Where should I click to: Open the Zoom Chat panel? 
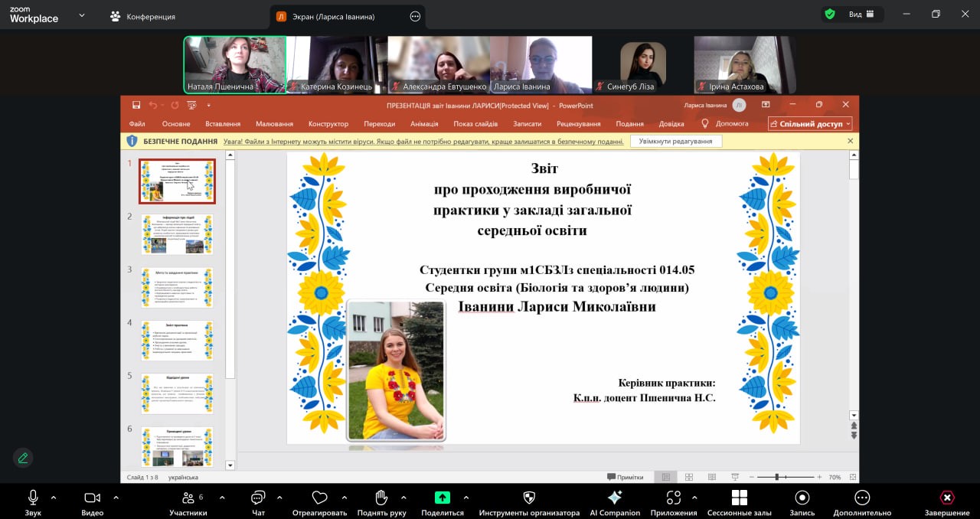(258, 499)
